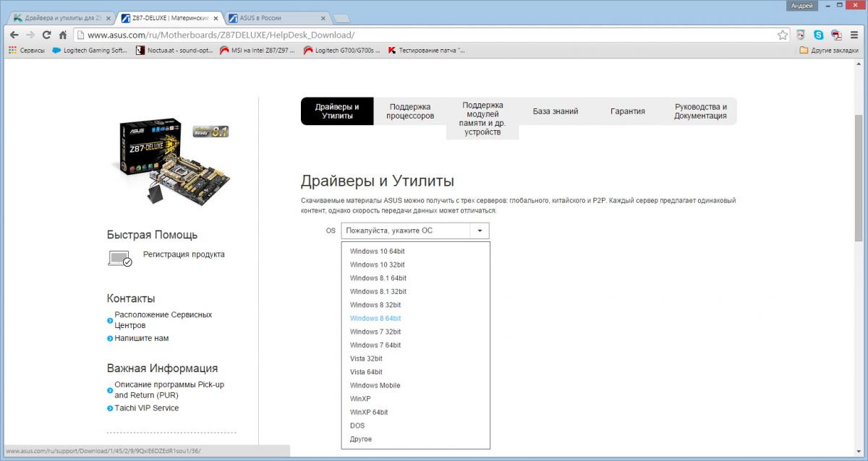Click the Пожалуйста, укажите ОС combo box

coord(415,231)
